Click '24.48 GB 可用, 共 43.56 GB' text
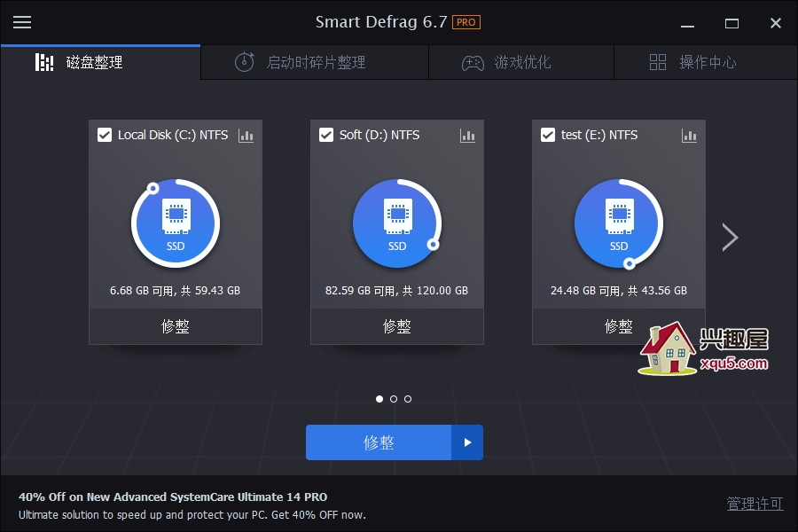The image size is (798, 532). (x=619, y=291)
